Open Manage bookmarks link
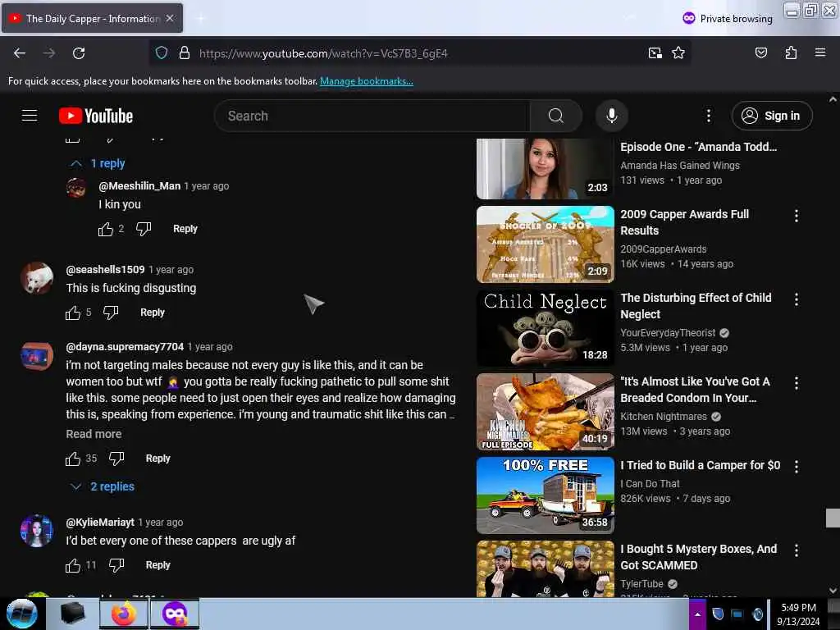 tap(367, 81)
